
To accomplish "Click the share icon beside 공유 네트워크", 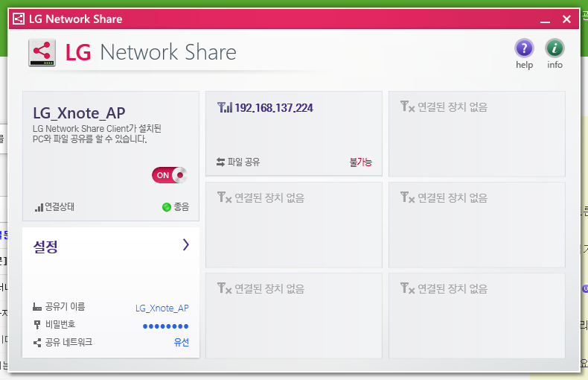I will pos(37,343).
